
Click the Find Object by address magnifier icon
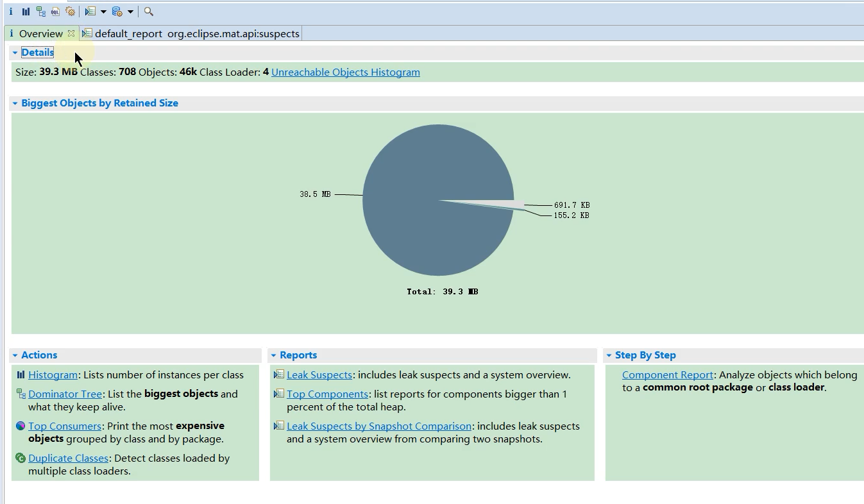coord(149,12)
